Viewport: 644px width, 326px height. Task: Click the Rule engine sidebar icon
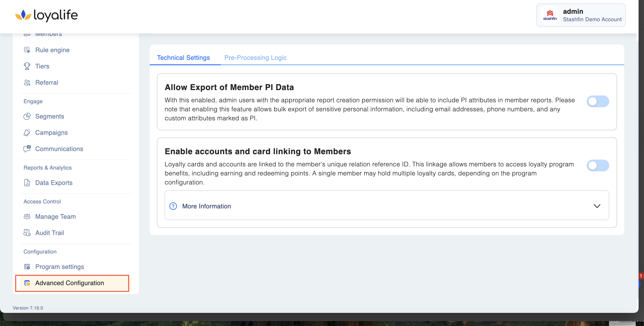click(27, 50)
